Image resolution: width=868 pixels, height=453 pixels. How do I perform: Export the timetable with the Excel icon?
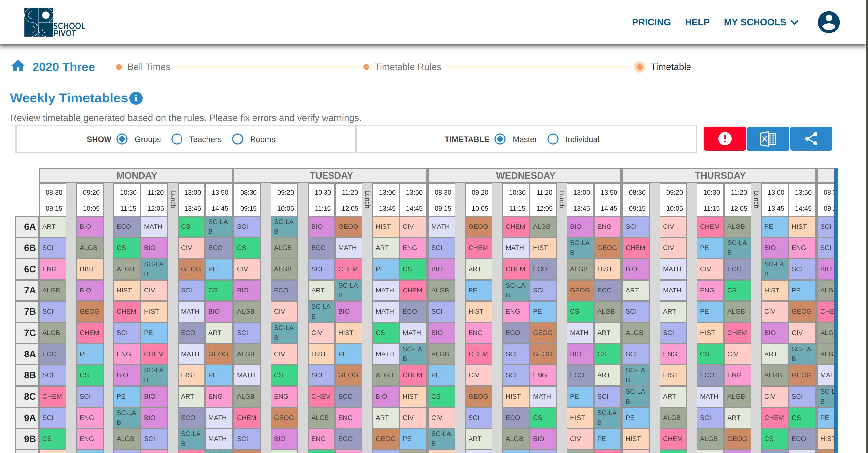[x=768, y=139]
